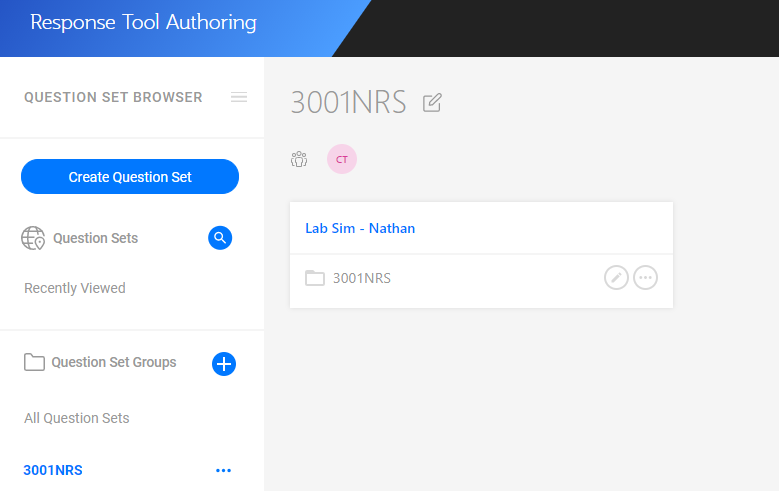779x491 pixels.
Task: Edit the 3001NRS group title
Action: coord(432,102)
